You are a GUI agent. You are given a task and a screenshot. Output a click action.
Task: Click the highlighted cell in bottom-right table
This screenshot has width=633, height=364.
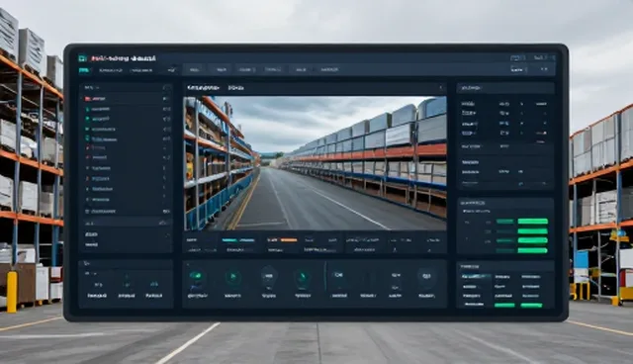click(x=476, y=277)
